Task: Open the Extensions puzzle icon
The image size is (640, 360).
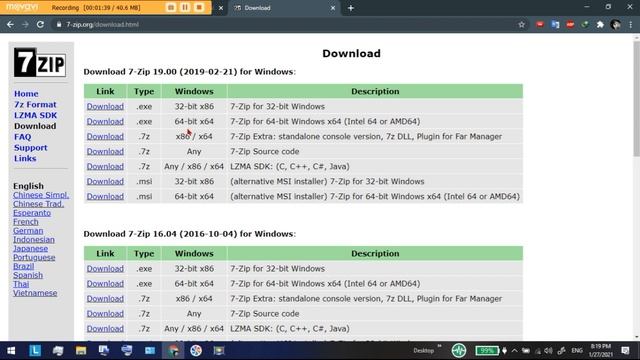Action: point(600,24)
